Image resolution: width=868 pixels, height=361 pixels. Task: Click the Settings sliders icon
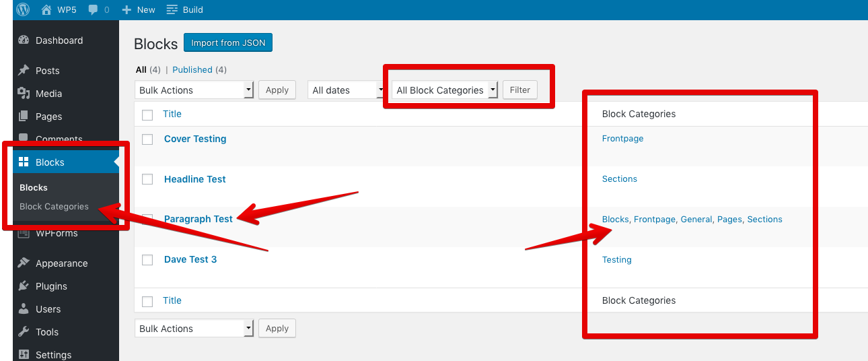click(24, 355)
